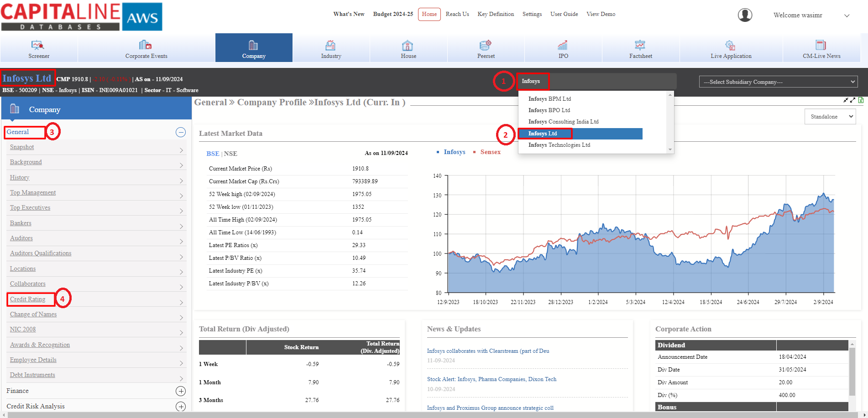868x418 pixels.
Task: Switch to the BSE market data tab
Action: [x=213, y=154]
